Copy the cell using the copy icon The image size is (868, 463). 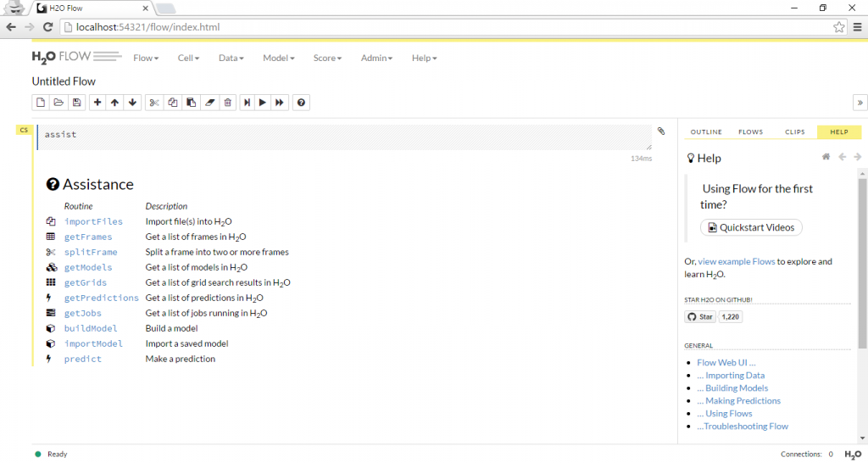(x=173, y=103)
